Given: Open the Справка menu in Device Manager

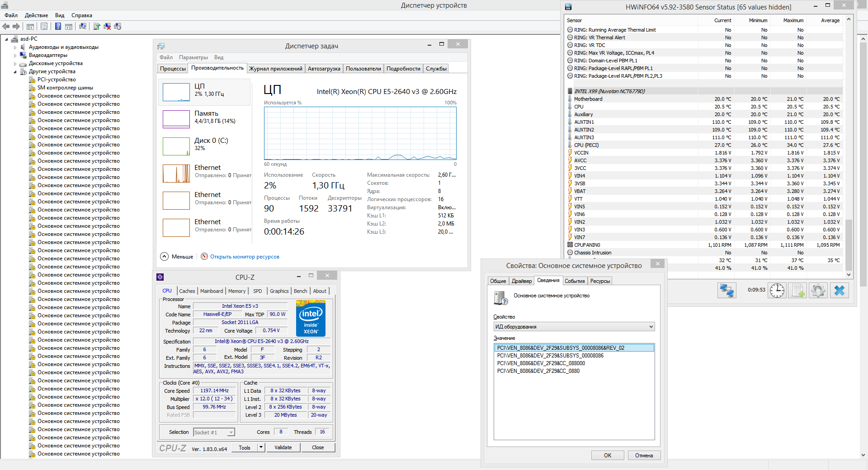Looking at the screenshot, I should 82,15.
